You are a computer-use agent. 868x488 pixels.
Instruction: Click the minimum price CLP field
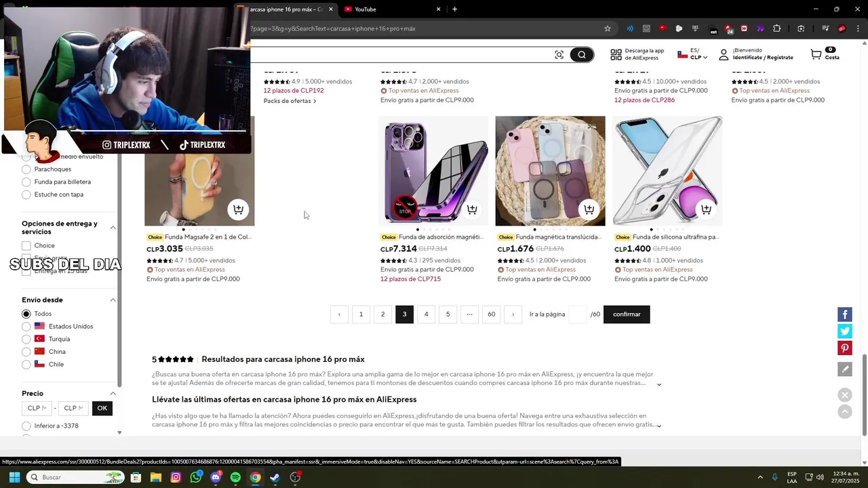(x=37, y=408)
